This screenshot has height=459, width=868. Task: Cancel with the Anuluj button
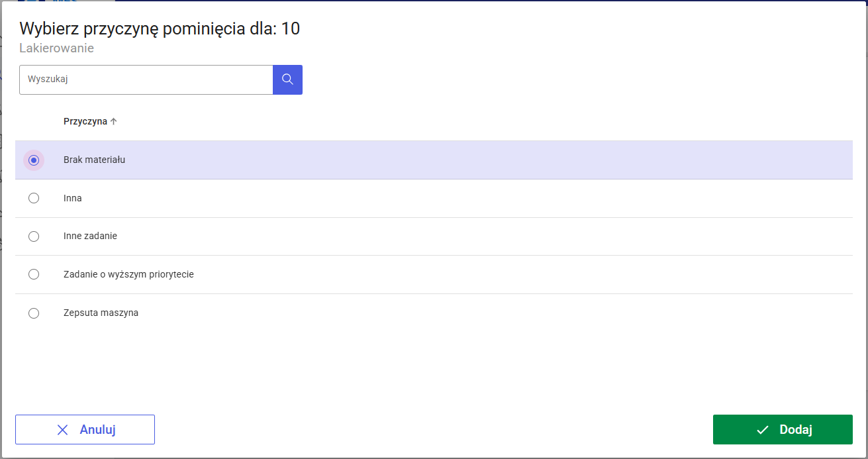coord(85,429)
